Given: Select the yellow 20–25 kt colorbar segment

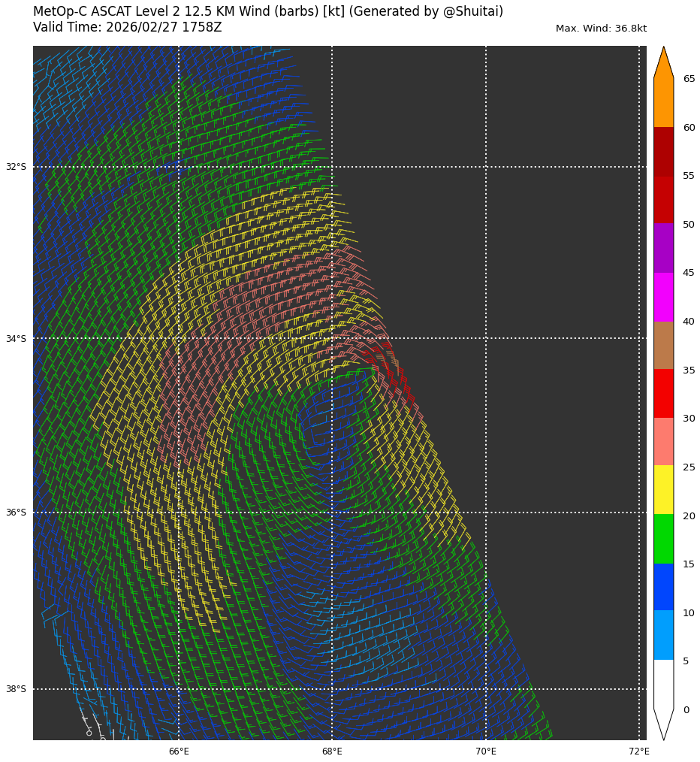Looking at the screenshot, I should tap(663, 490).
